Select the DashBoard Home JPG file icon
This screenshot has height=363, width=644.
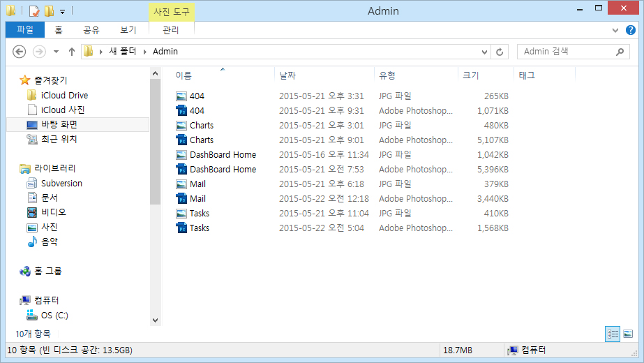[x=181, y=155]
